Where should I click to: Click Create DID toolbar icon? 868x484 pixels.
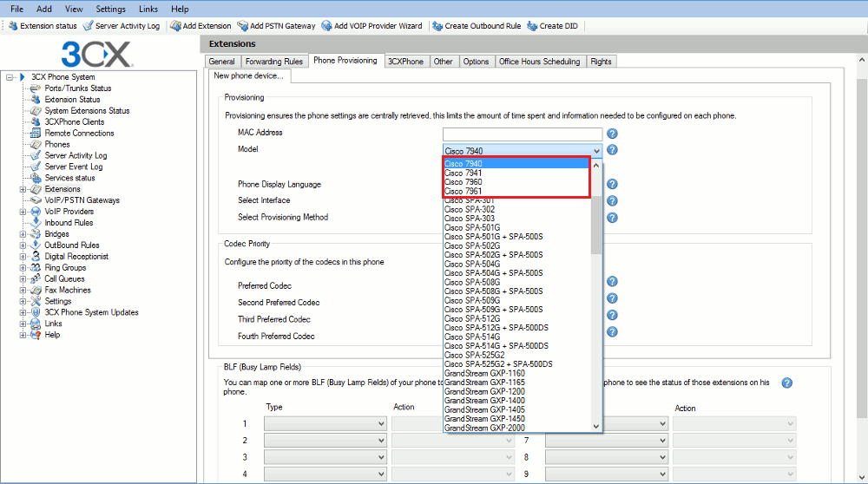click(532, 26)
